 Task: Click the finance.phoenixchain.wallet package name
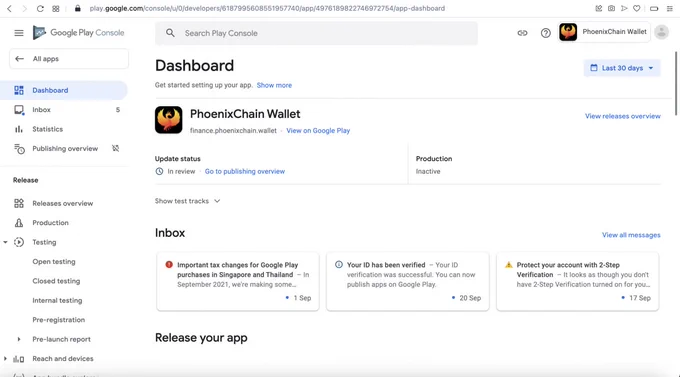pyautogui.click(x=233, y=131)
